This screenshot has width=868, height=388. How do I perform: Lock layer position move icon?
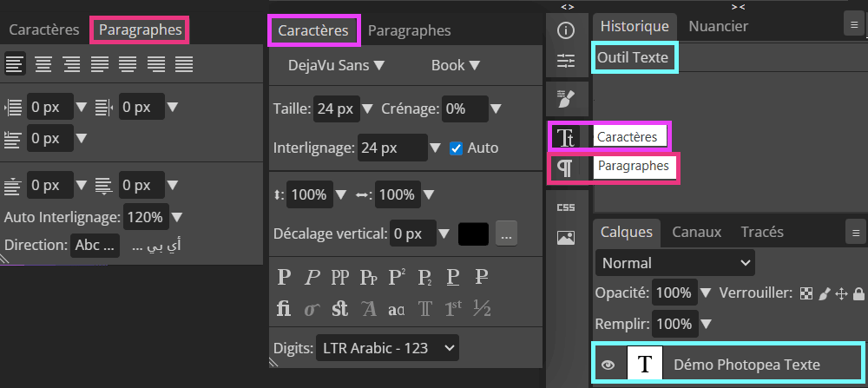tap(841, 293)
